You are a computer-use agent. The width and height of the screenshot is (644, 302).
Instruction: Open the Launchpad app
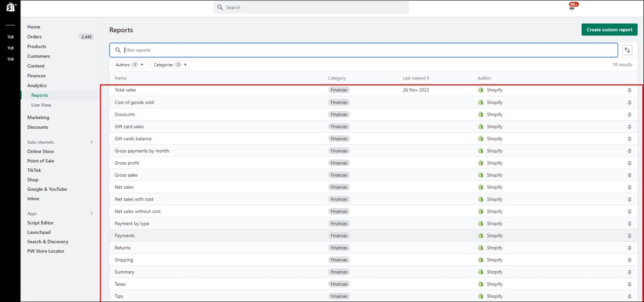(x=39, y=232)
